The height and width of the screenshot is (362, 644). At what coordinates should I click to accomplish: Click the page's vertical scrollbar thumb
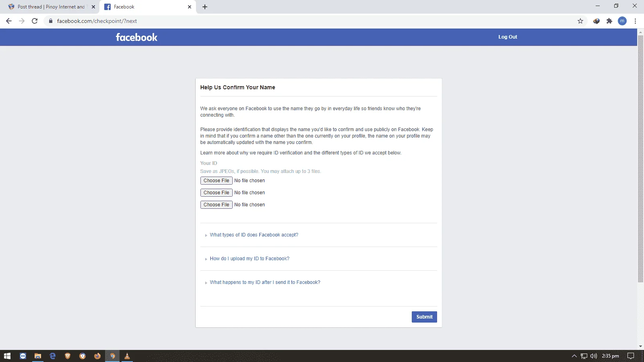(641, 159)
